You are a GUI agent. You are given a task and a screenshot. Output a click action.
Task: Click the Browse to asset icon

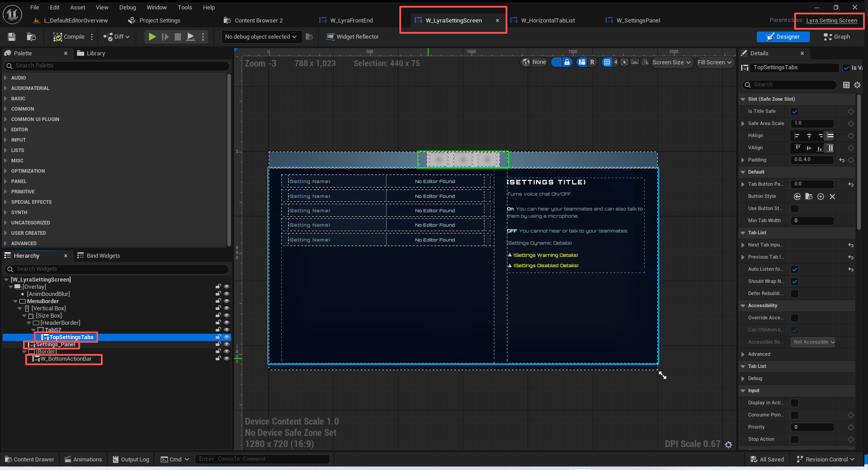pos(31,37)
